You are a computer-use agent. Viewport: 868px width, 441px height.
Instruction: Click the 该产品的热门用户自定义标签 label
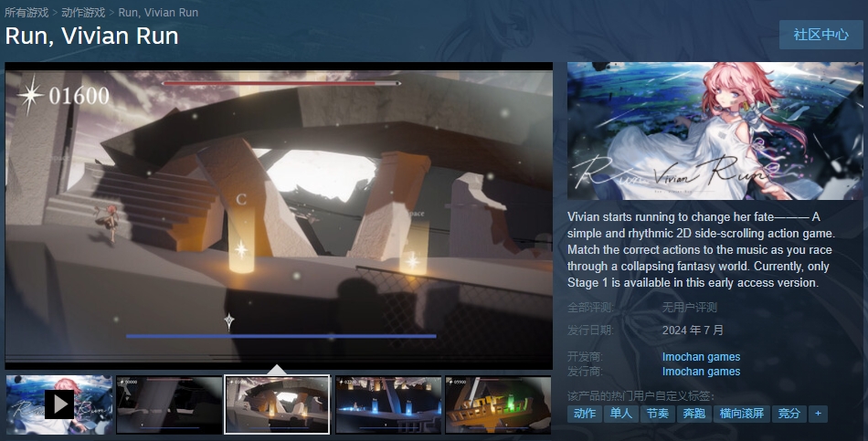pyautogui.click(x=641, y=395)
